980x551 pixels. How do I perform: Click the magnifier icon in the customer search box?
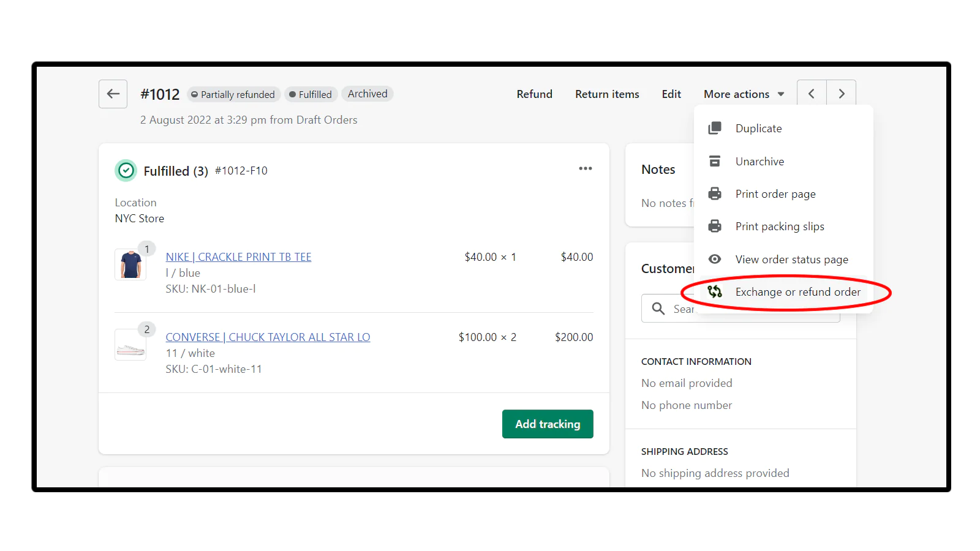pos(658,309)
